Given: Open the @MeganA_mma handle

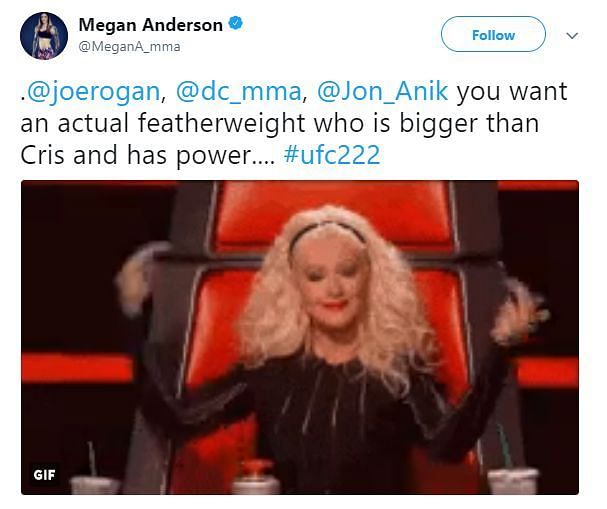Looking at the screenshot, I should [129, 47].
